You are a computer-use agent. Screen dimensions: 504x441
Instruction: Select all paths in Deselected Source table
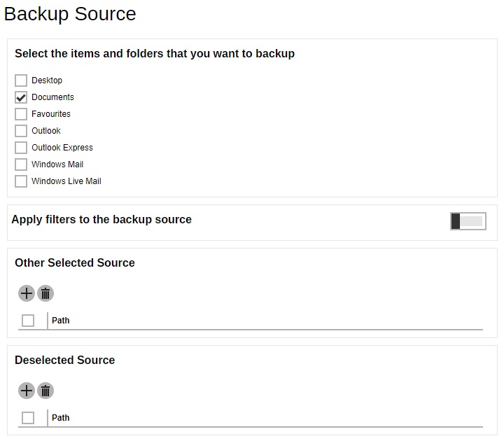[x=28, y=418]
